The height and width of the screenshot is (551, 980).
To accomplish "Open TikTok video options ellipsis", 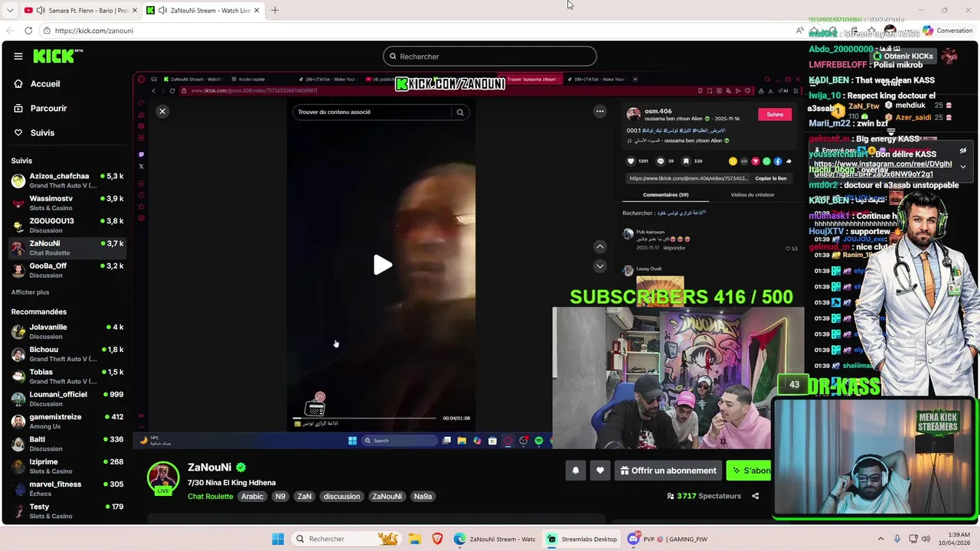I will [x=600, y=111].
